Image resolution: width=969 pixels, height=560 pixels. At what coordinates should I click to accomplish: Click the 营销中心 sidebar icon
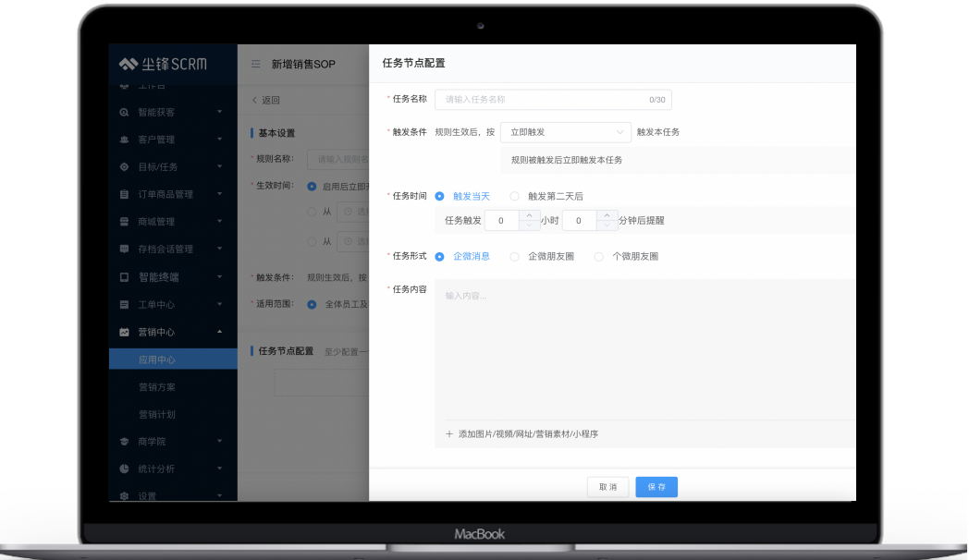(124, 332)
